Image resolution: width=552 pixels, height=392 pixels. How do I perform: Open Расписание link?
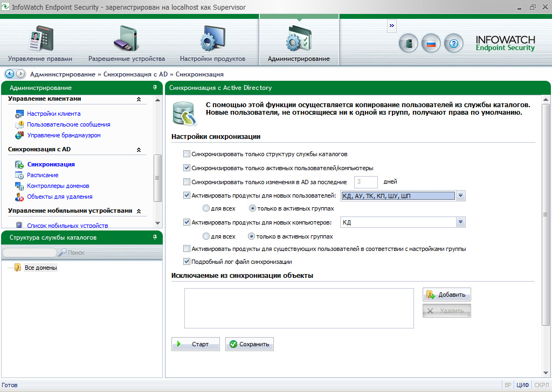coord(43,175)
